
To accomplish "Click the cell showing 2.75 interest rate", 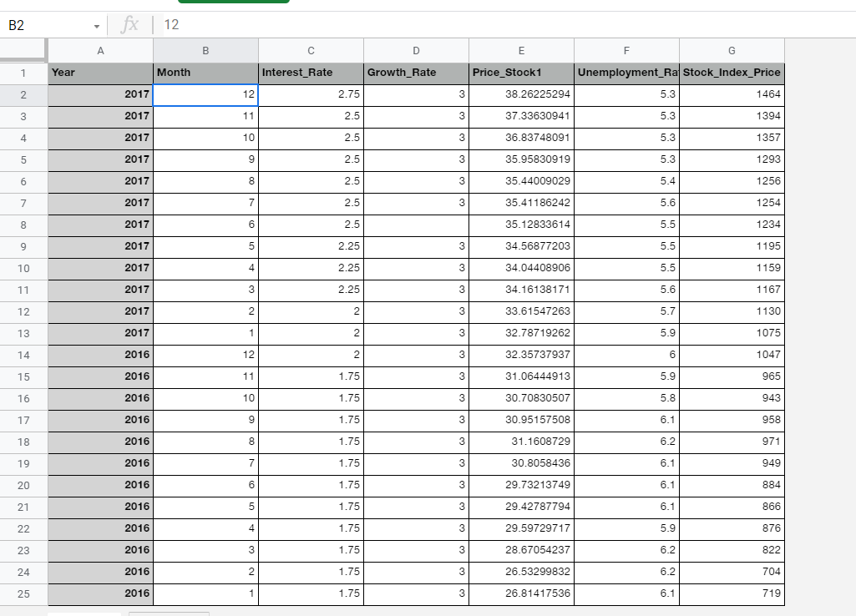I will click(x=311, y=94).
